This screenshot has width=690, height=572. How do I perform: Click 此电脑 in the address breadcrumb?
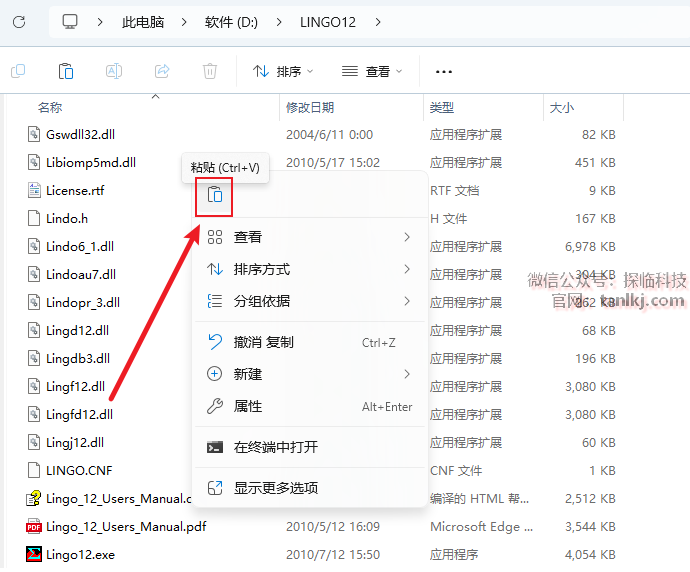[143, 22]
